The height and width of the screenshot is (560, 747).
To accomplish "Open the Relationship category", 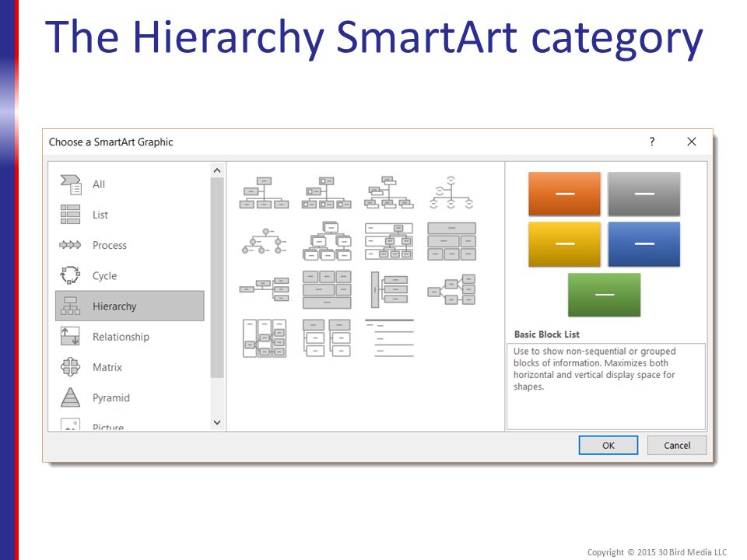I will click(x=130, y=337).
